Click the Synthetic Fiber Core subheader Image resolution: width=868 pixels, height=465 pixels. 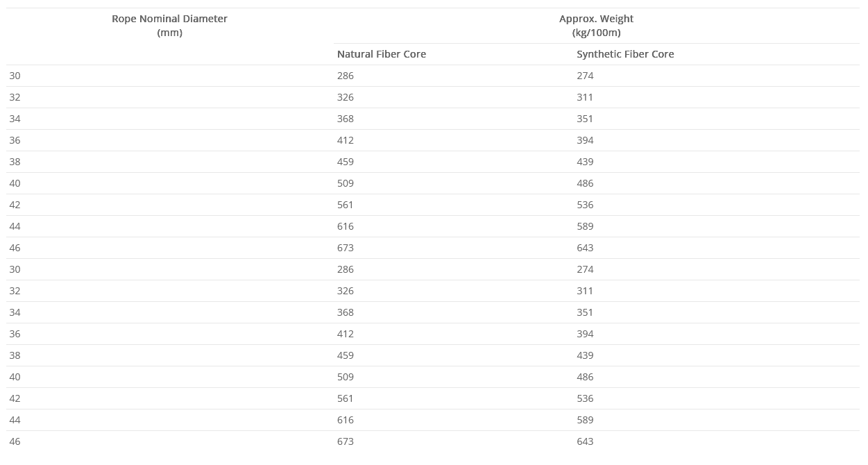pyautogui.click(x=625, y=54)
